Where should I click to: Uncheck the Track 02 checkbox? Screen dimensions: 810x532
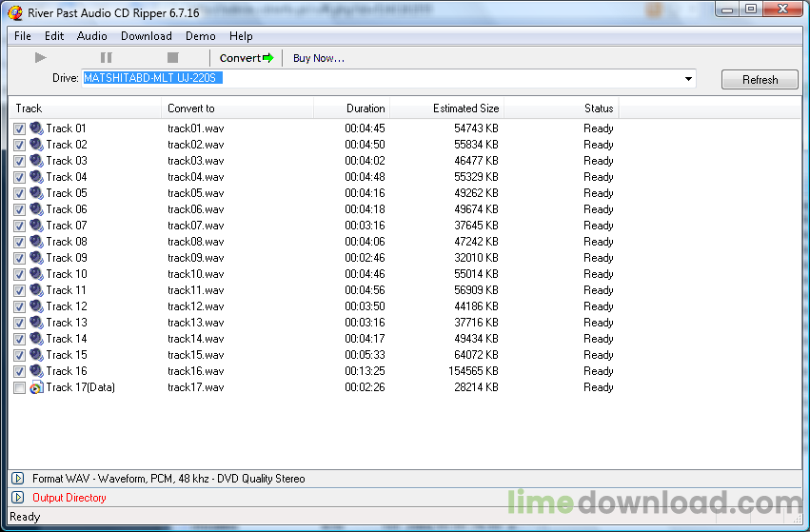click(x=20, y=145)
